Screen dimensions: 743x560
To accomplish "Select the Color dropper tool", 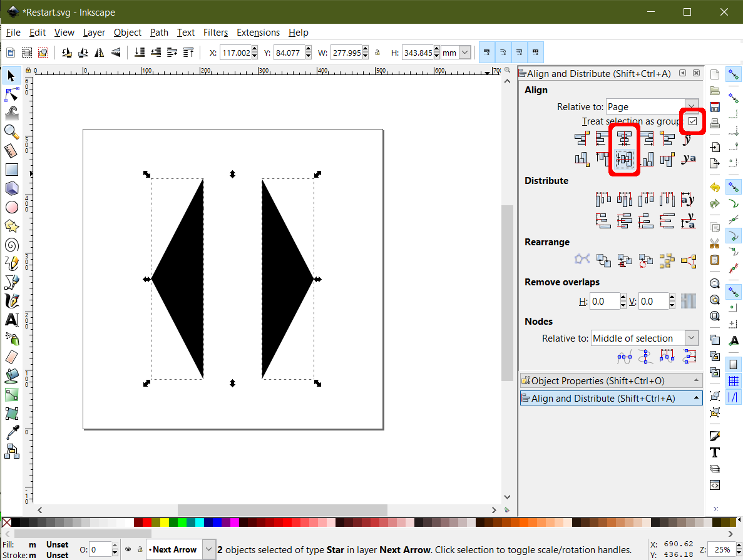I will click(x=11, y=432).
